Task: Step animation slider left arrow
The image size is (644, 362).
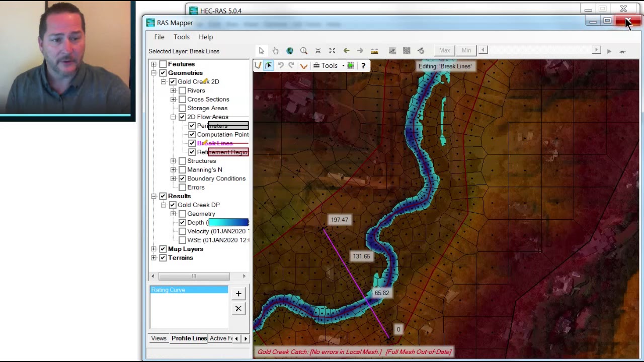Action: 484,50
